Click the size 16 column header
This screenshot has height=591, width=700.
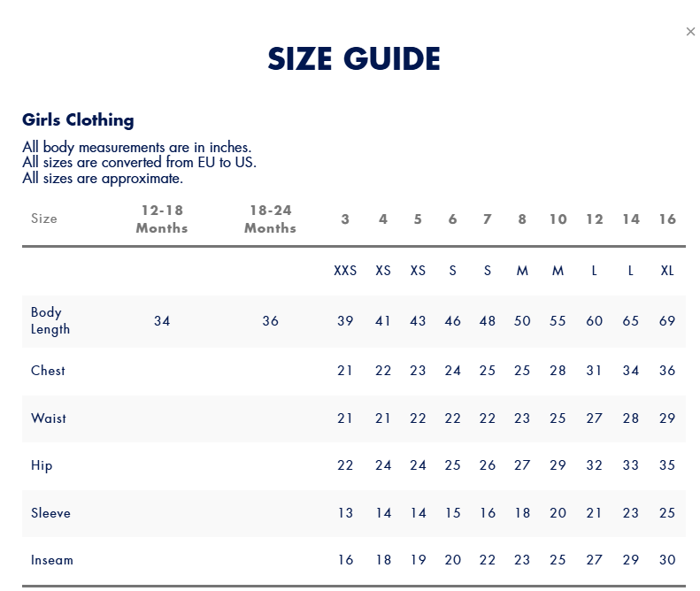[x=667, y=219]
